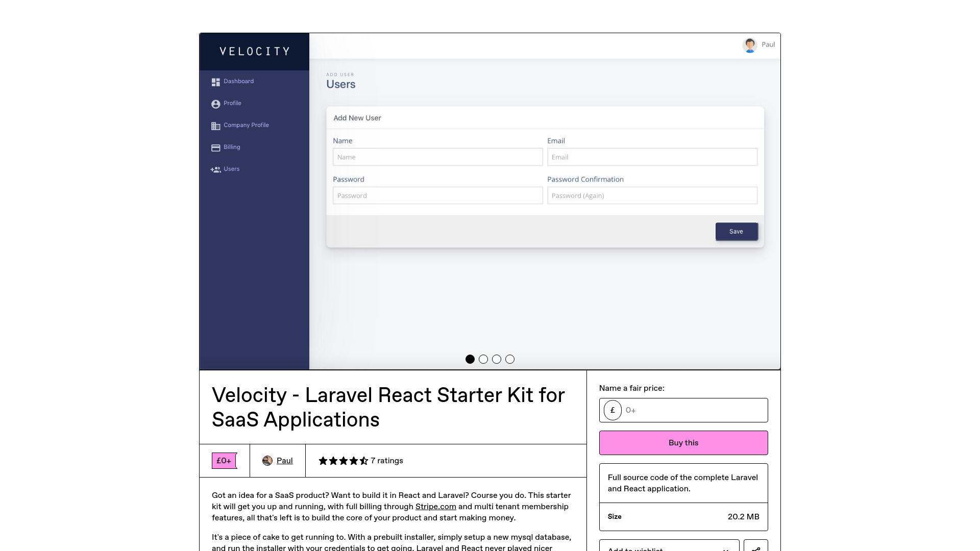Click the Full source code description text
980x551 pixels.
tap(683, 483)
